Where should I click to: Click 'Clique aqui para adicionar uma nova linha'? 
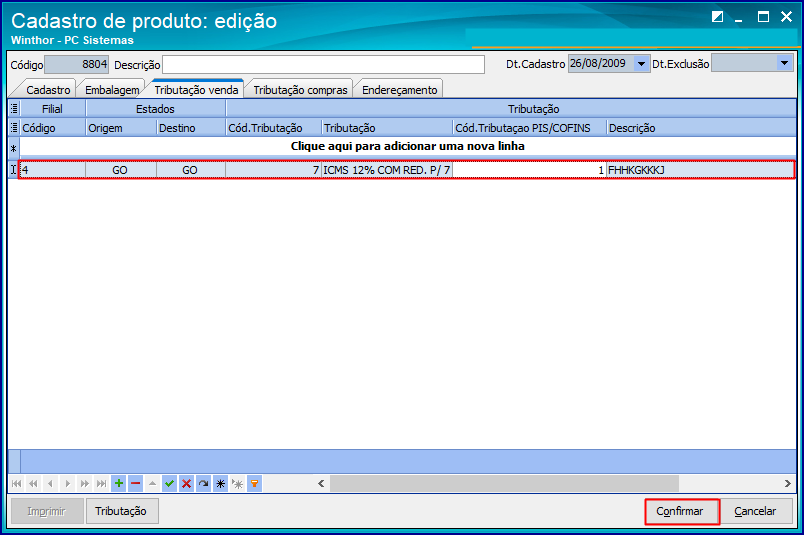click(408, 146)
